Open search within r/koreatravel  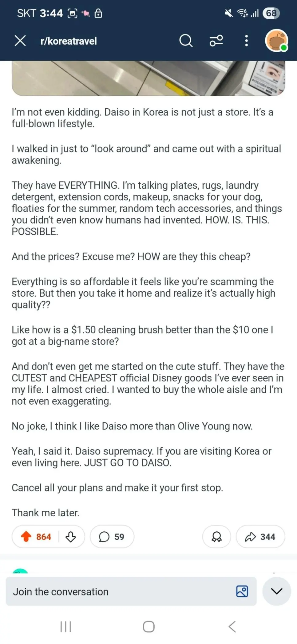point(186,41)
